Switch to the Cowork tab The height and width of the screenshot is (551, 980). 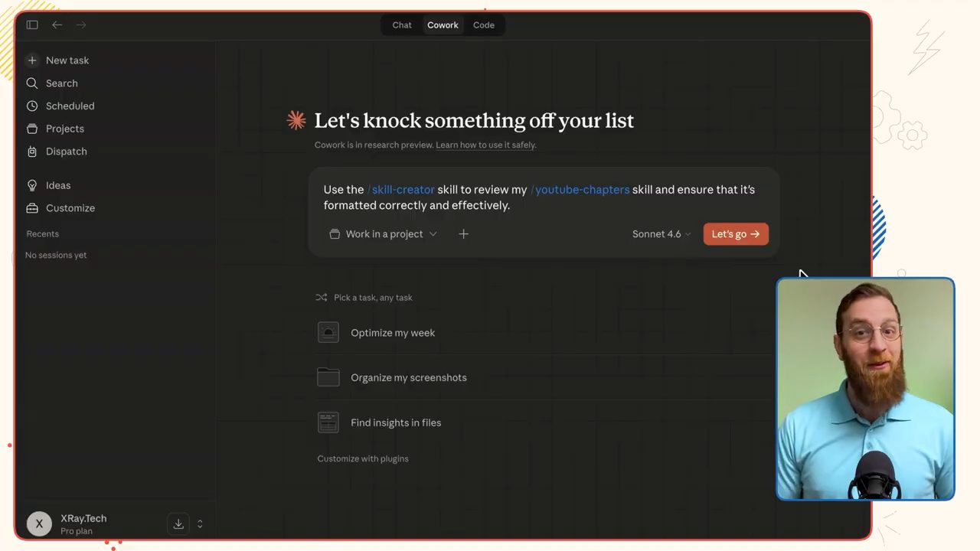[443, 25]
